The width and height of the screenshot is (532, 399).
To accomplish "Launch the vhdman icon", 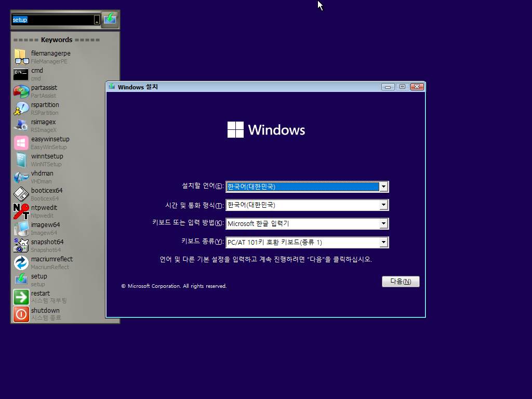I will pos(21,177).
